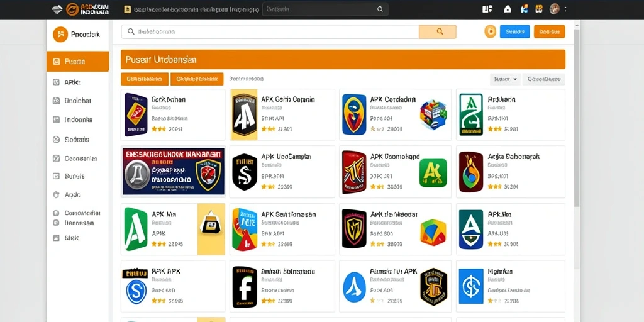Open the black shield S icon of APK UnoCampian
This screenshot has height=322, width=644.
click(245, 172)
